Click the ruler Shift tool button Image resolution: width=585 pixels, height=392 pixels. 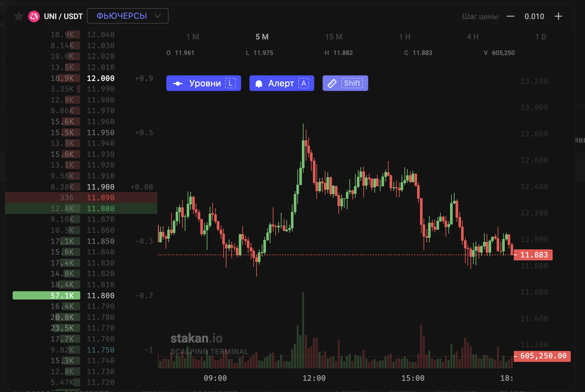click(x=345, y=83)
